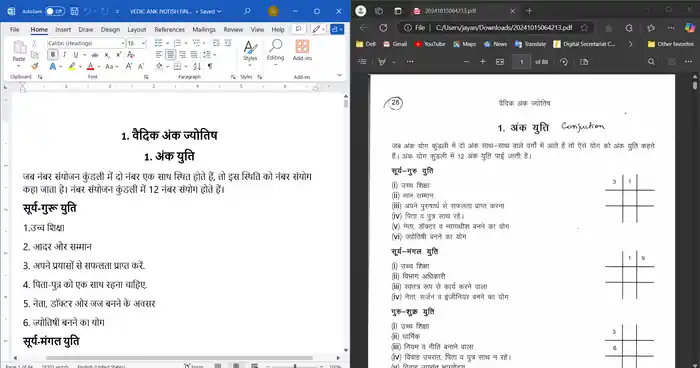This screenshot has height=368, width=700.
Task: Switch to the Insert tab
Action: pyautogui.click(x=63, y=29)
